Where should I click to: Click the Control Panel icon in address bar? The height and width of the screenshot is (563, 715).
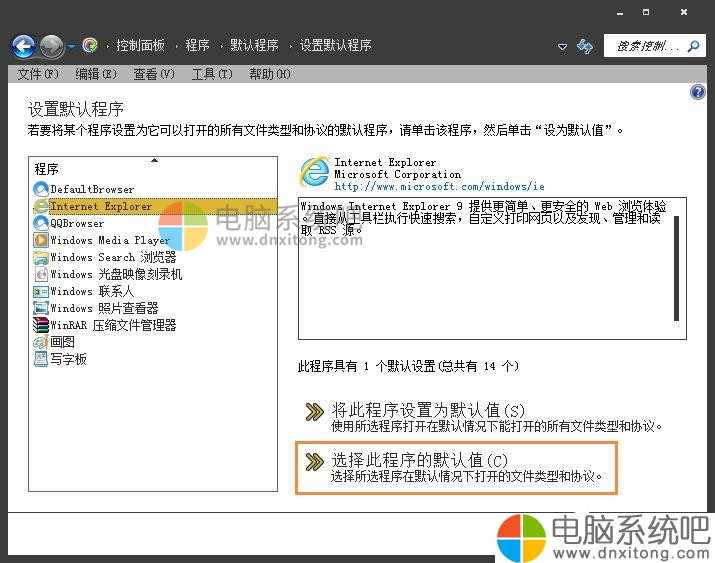(90, 45)
